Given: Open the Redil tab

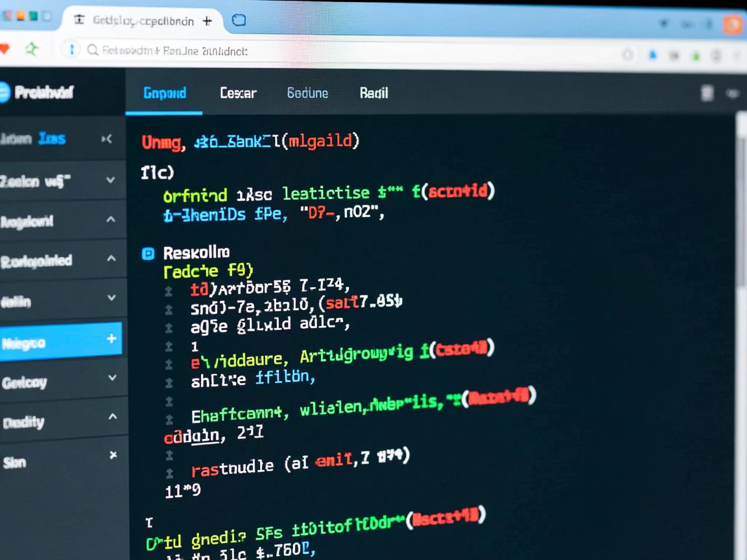Looking at the screenshot, I should point(373,93).
